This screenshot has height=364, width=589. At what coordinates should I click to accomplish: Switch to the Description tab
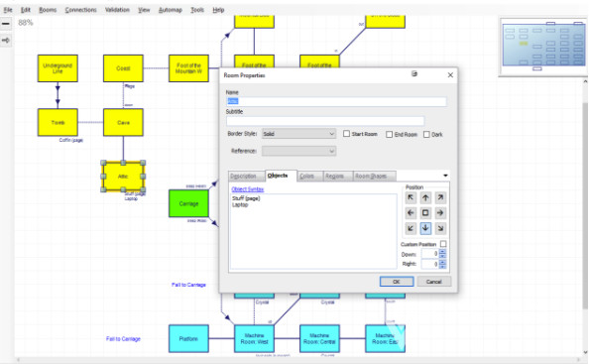[243, 176]
